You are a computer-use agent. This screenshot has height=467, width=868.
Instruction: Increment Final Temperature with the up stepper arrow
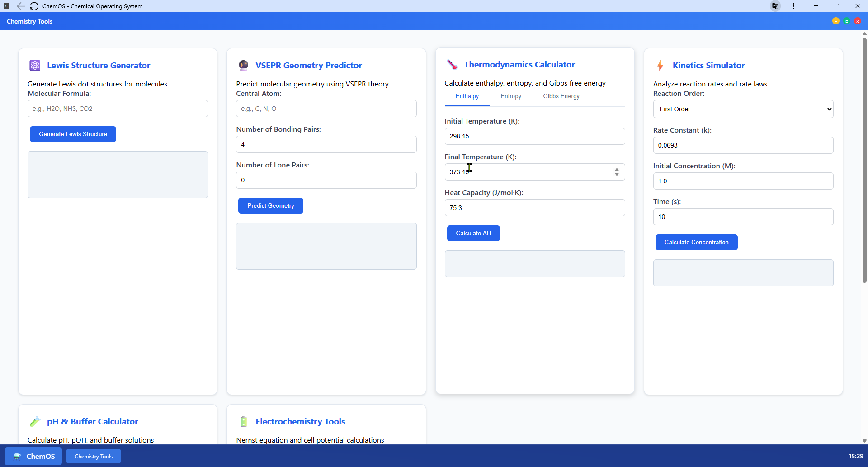click(617, 170)
